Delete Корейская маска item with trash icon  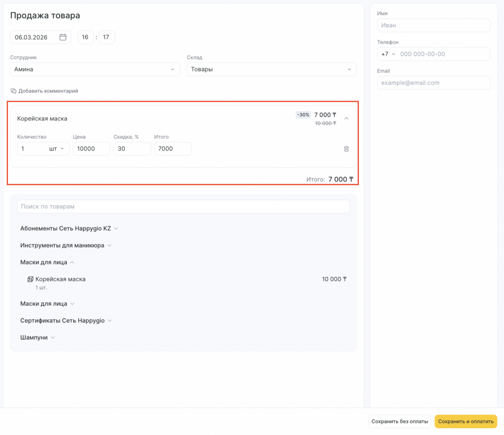(346, 149)
